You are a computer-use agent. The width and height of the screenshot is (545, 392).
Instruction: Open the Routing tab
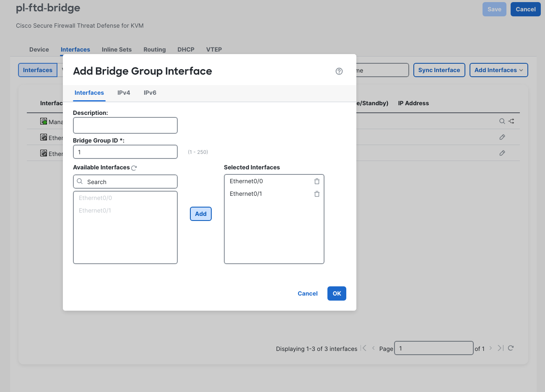click(x=155, y=49)
